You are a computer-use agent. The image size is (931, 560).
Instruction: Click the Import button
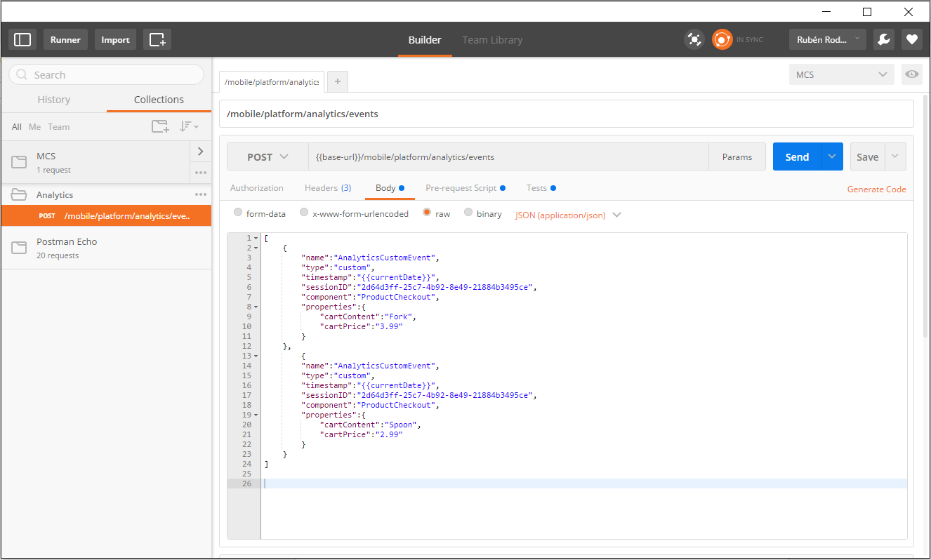(x=115, y=39)
